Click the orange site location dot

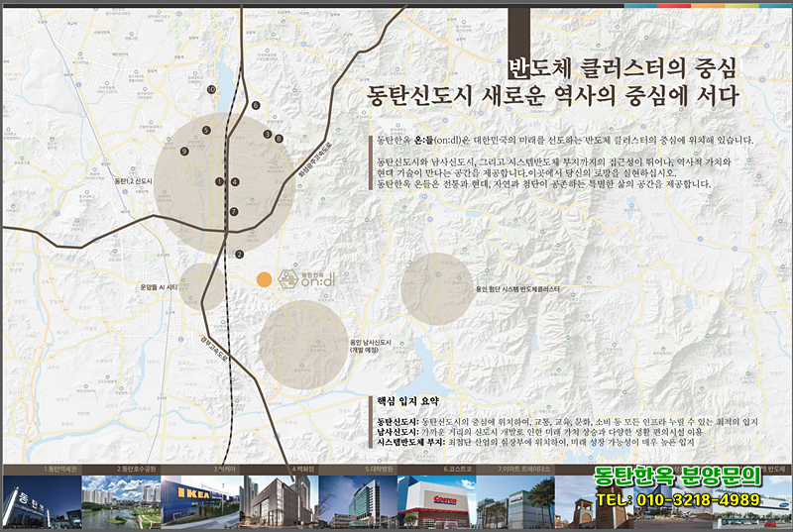pos(264,279)
